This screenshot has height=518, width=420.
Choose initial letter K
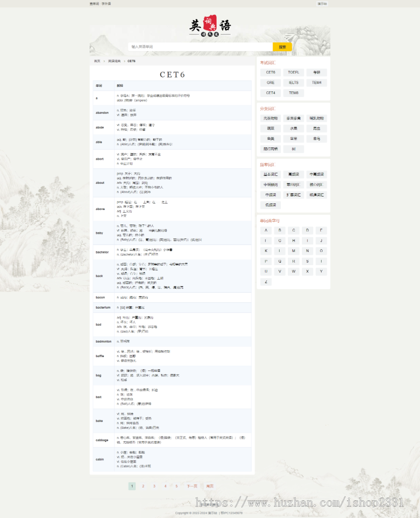click(x=266, y=251)
